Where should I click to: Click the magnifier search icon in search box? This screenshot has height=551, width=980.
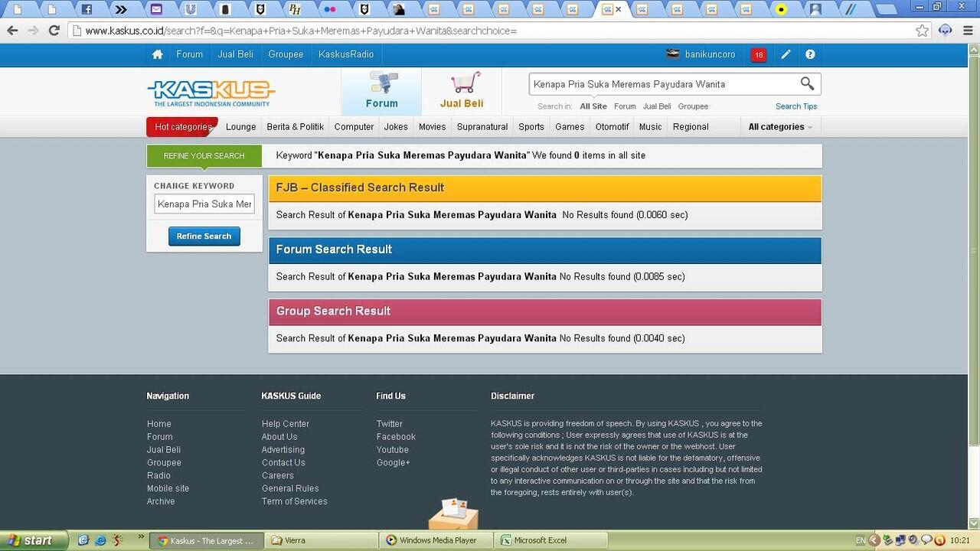coord(807,83)
